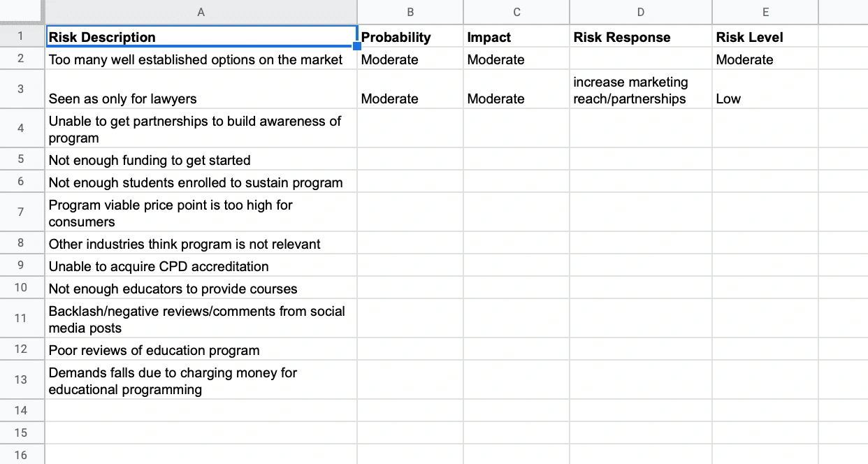Select column C header
868x464 pixels.
point(516,12)
